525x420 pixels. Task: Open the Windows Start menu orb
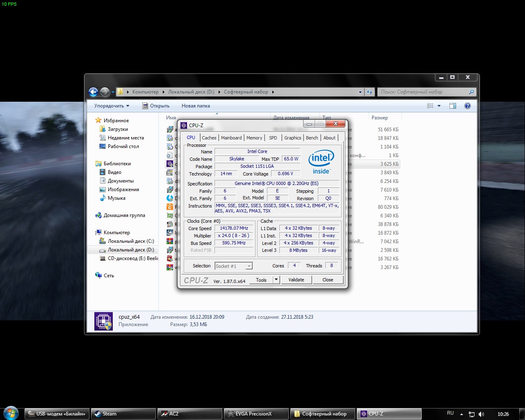(x=11, y=413)
